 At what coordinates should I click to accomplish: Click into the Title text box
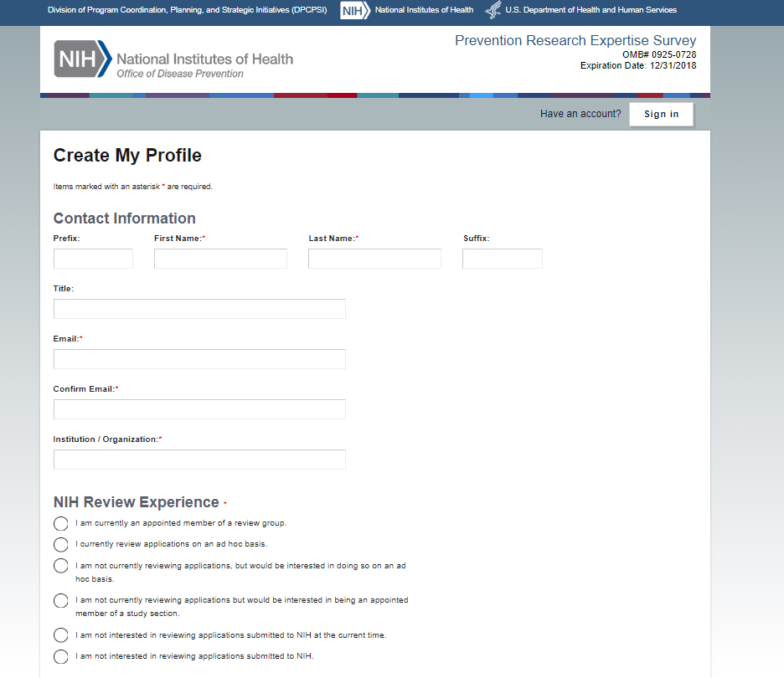tap(199, 309)
